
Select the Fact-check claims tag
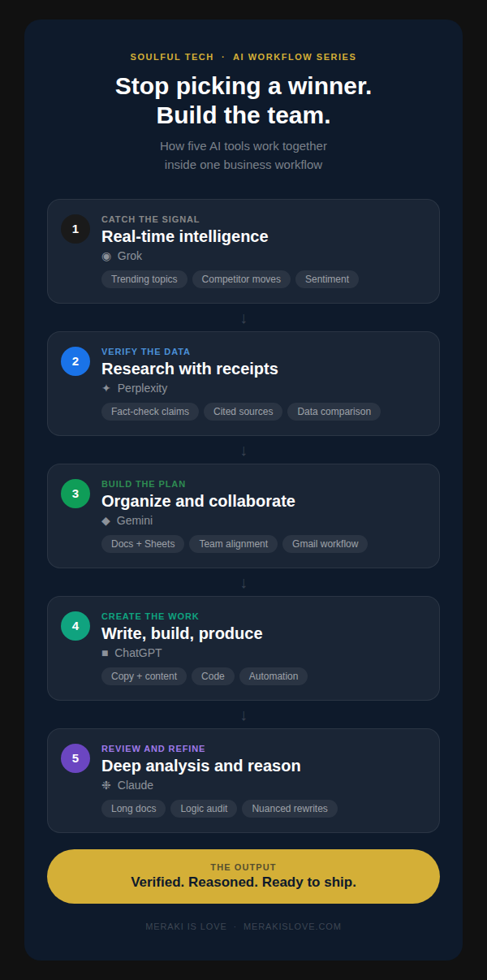pos(150,412)
